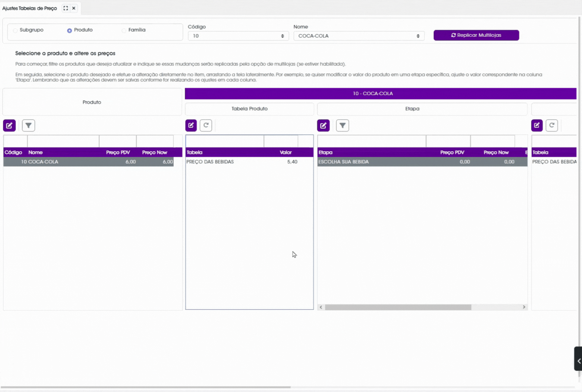Click the 10 - COCA-COLA purple header bar
The width and height of the screenshot is (582, 392).
(381, 94)
